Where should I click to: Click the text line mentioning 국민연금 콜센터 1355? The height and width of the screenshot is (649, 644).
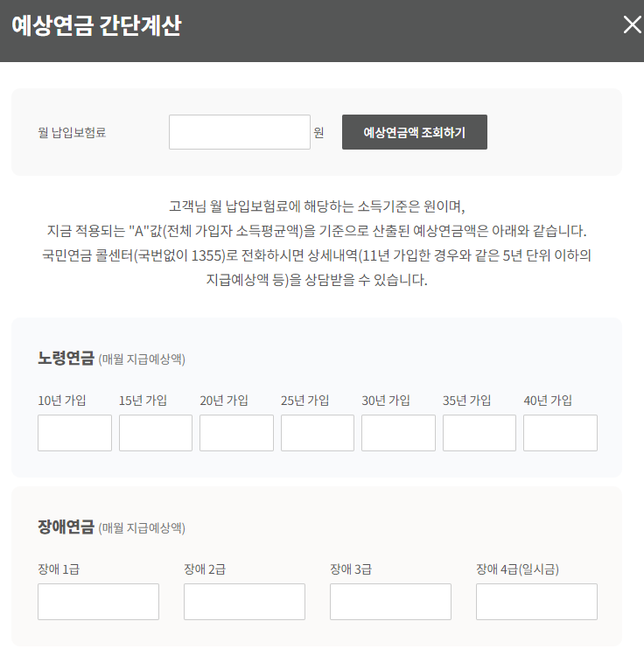tap(317, 255)
